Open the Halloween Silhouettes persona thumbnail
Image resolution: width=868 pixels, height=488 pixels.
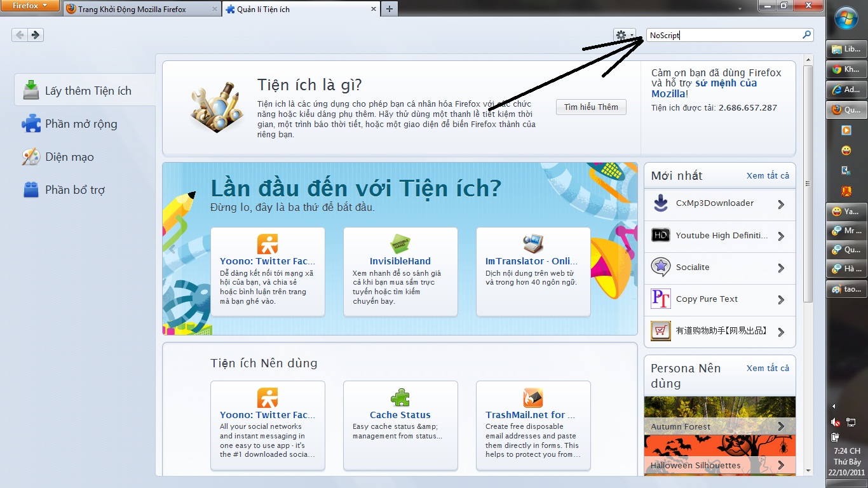click(x=720, y=454)
